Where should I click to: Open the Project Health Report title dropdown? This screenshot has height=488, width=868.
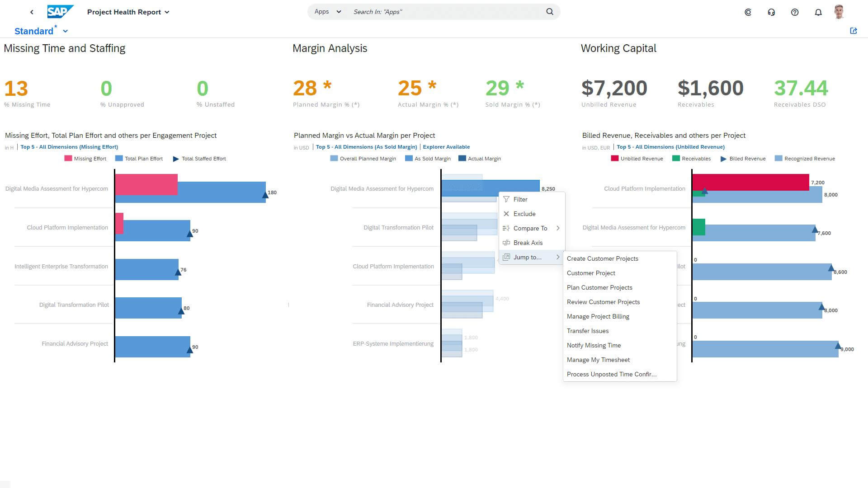point(167,12)
